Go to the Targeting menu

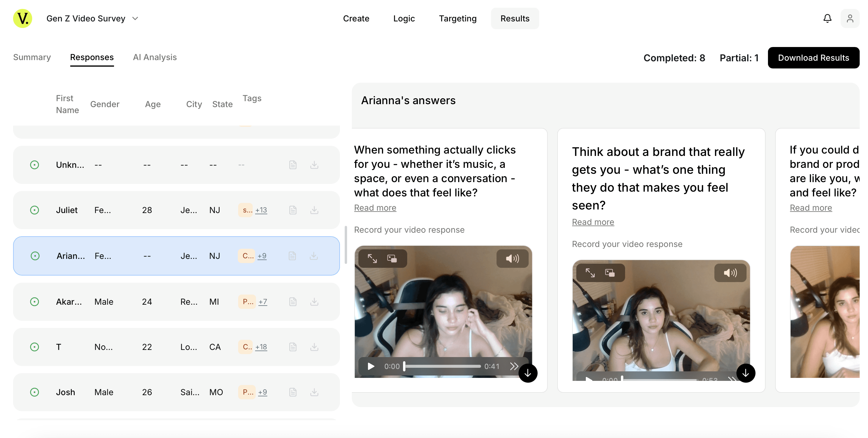tap(457, 18)
